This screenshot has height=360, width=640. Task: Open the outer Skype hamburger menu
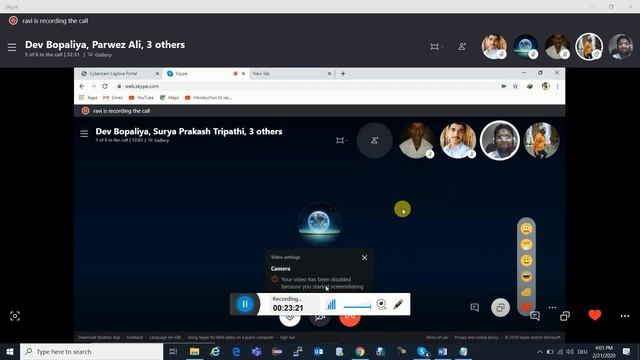tap(12, 47)
